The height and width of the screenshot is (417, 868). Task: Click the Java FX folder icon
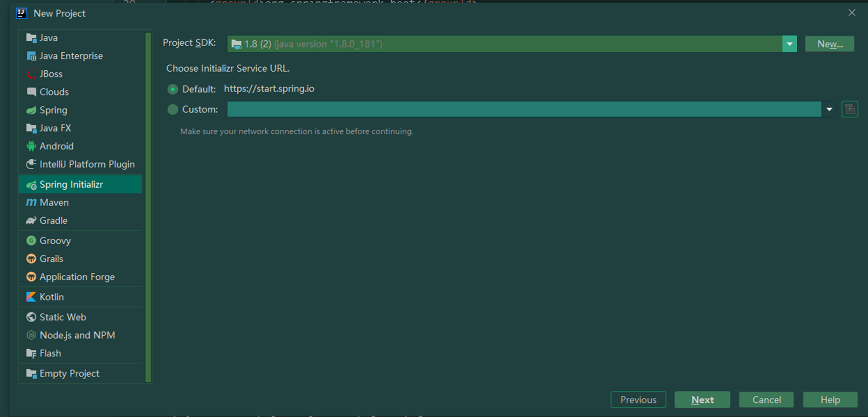click(31, 128)
